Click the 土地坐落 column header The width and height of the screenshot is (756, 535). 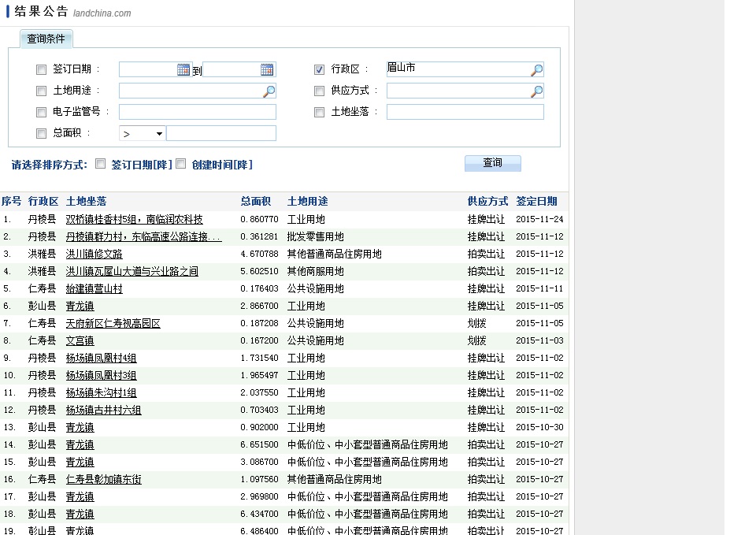86,201
